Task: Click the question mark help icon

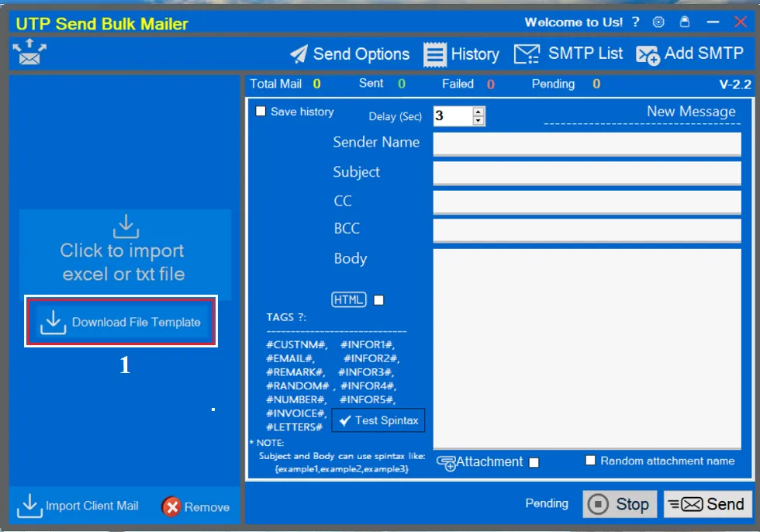Action: coord(635,22)
